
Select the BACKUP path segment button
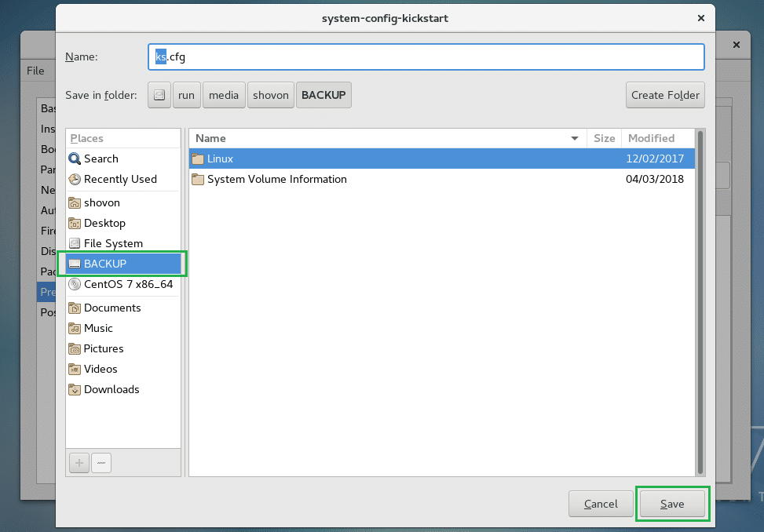pyautogui.click(x=324, y=95)
